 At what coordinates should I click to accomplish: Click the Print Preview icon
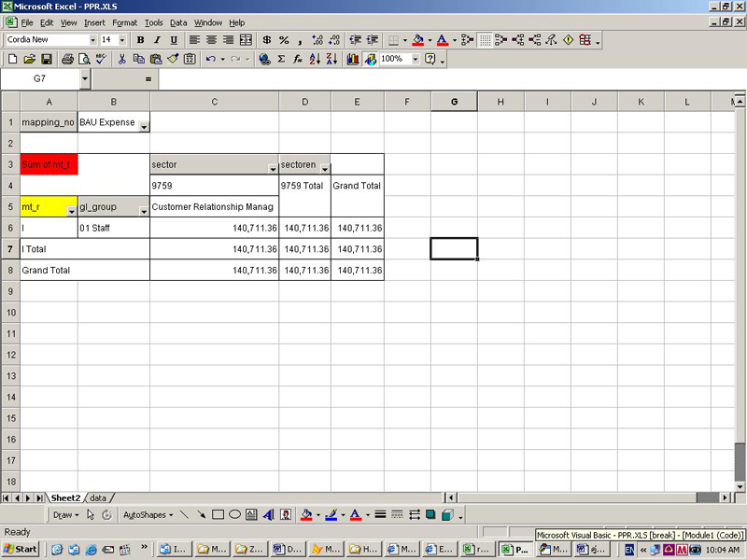coord(84,59)
